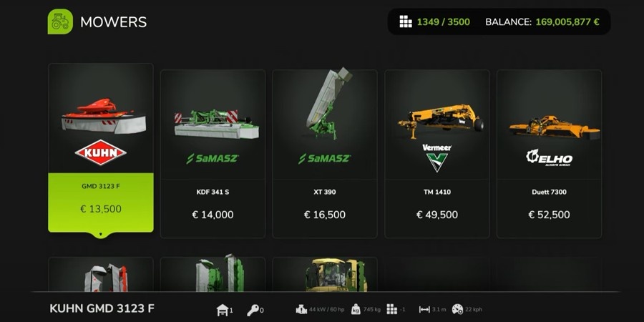
Task: Expand the arrow under the GMD 3123 F card
Action: 101,235
